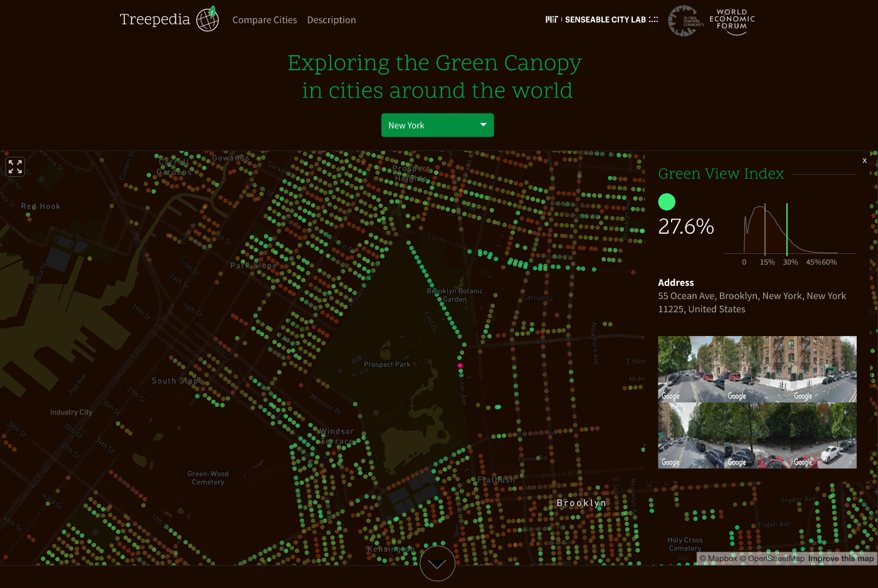878x588 pixels.
Task: Click the Global Shapers Community emblem
Action: (x=684, y=21)
